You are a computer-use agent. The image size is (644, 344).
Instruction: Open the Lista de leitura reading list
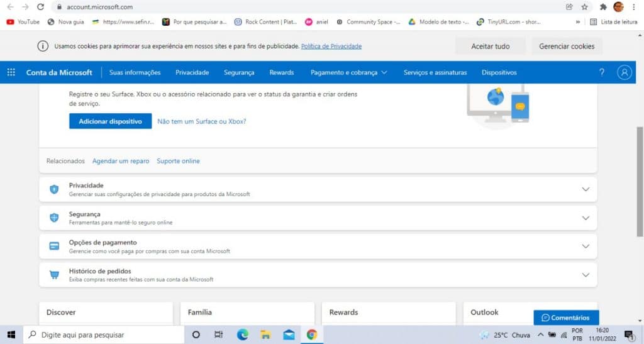click(x=613, y=22)
